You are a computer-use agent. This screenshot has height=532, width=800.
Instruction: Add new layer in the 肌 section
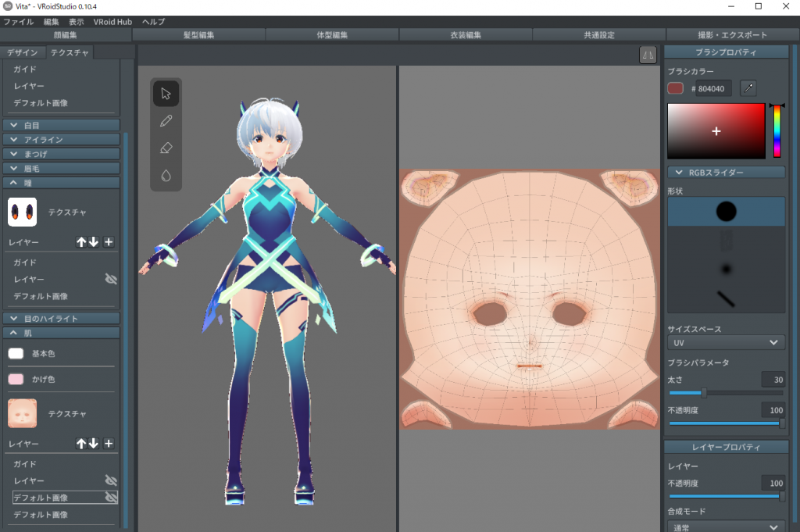pyautogui.click(x=109, y=444)
